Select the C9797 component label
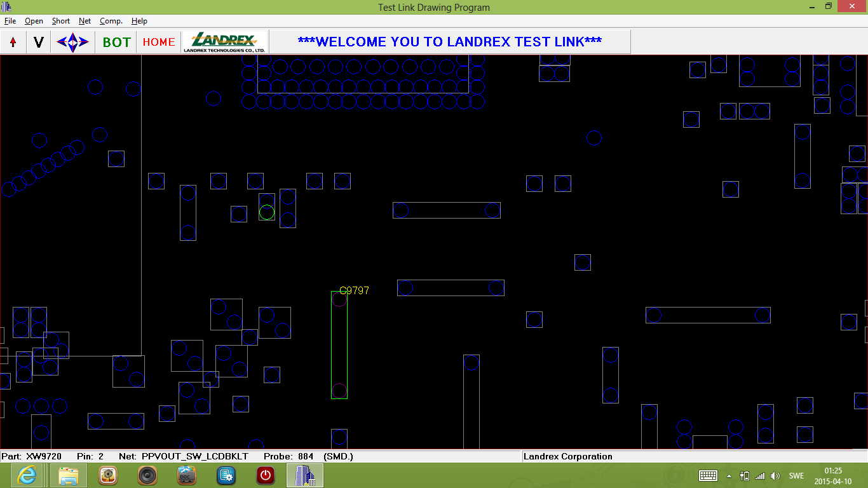868x488 pixels. pyautogui.click(x=355, y=290)
